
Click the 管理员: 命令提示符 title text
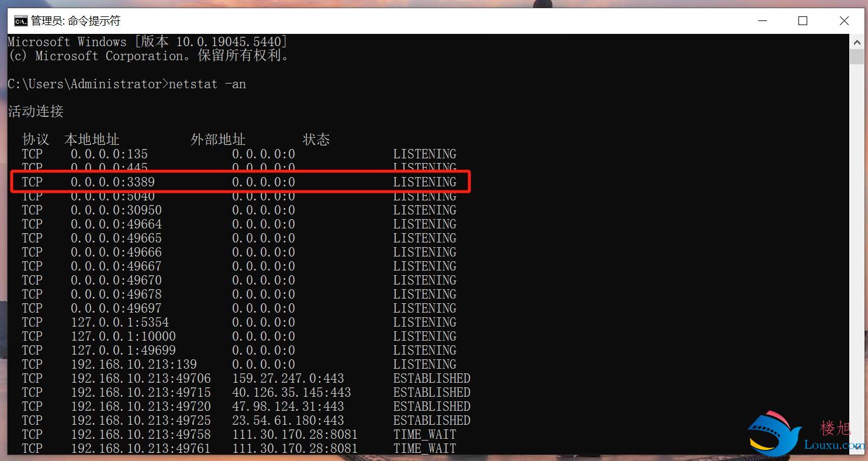click(75, 21)
